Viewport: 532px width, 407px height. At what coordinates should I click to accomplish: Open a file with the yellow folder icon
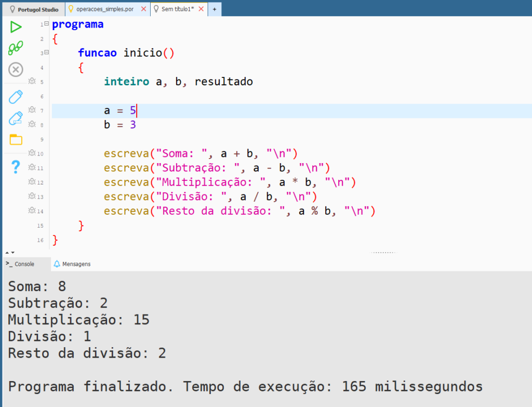click(x=16, y=139)
